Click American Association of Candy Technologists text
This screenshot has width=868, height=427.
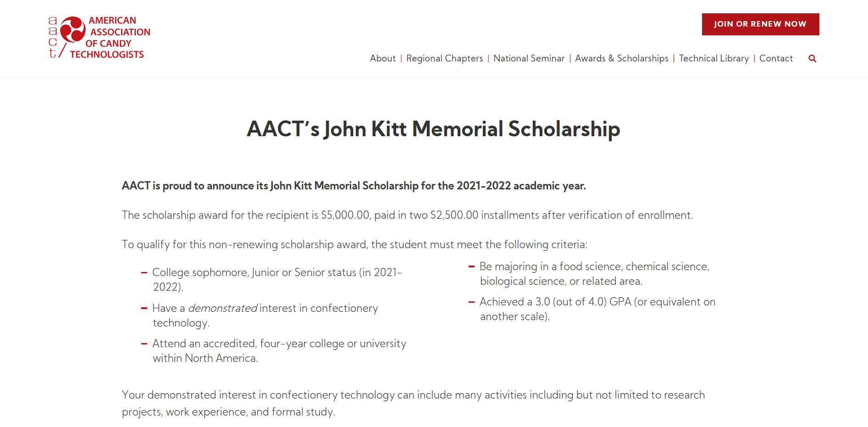tap(115, 38)
